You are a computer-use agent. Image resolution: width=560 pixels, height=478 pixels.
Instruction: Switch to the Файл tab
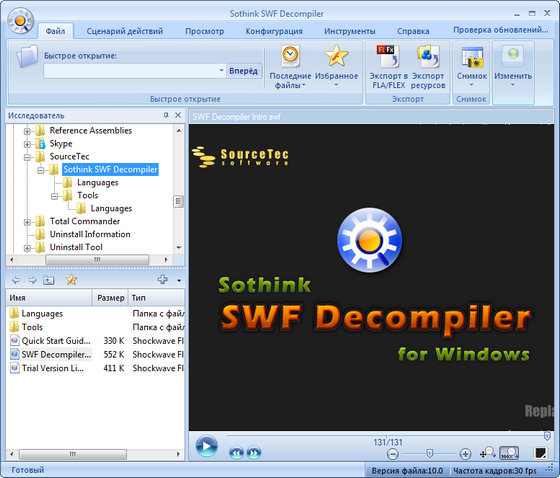click(55, 31)
